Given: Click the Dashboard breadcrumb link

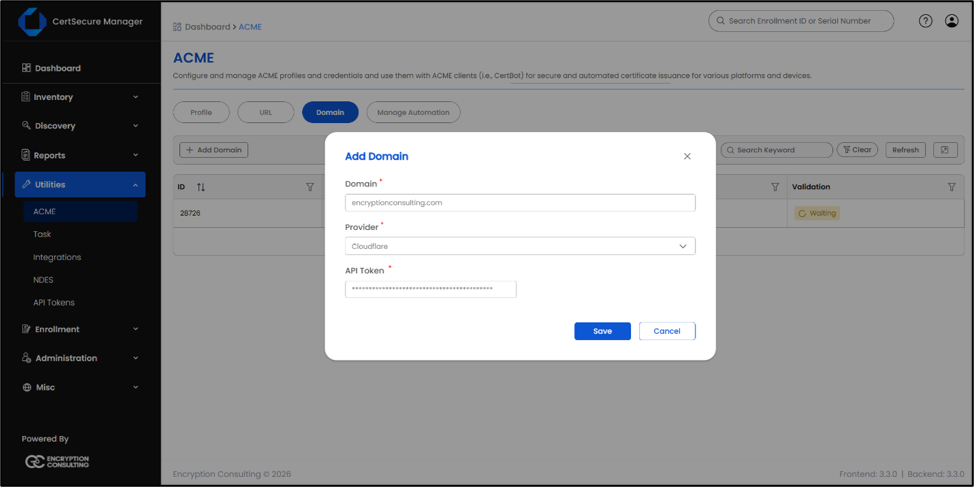Looking at the screenshot, I should 207,27.
